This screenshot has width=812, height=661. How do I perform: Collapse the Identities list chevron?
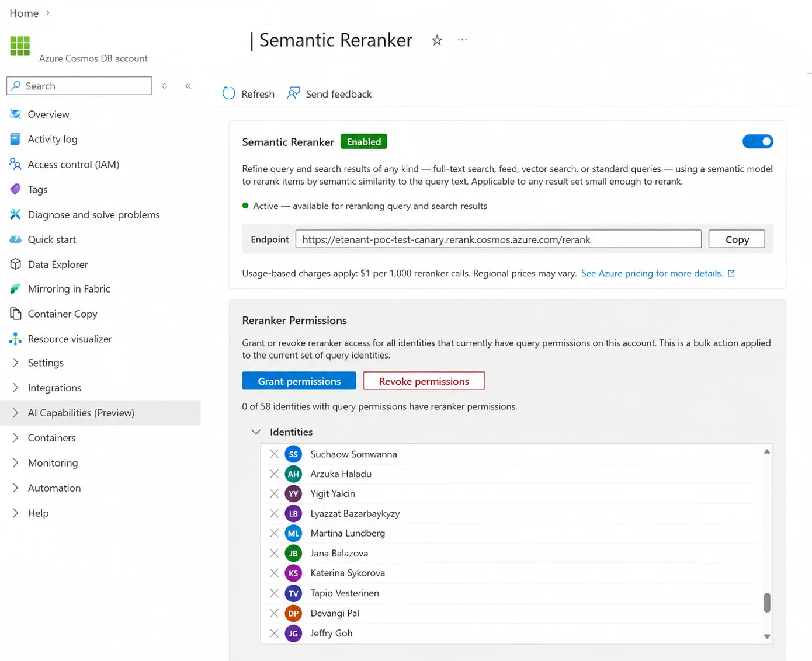click(x=256, y=432)
